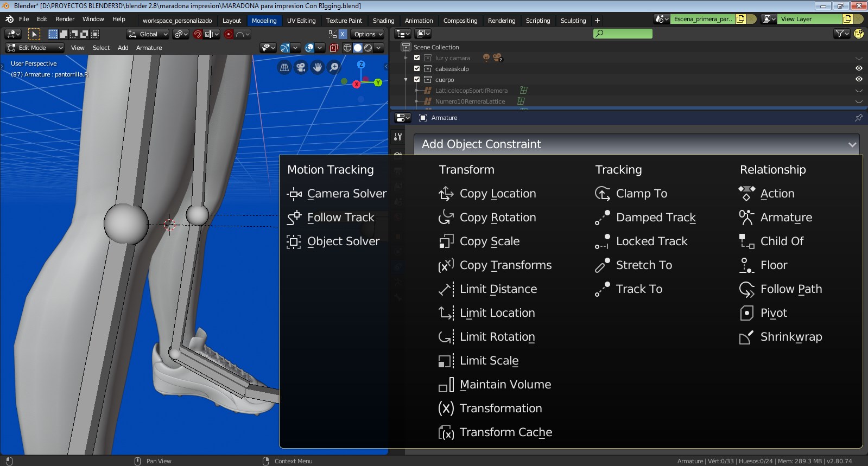Switch perspective/orthographic grid icon
The height and width of the screenshot is (466, 868).
284,67
